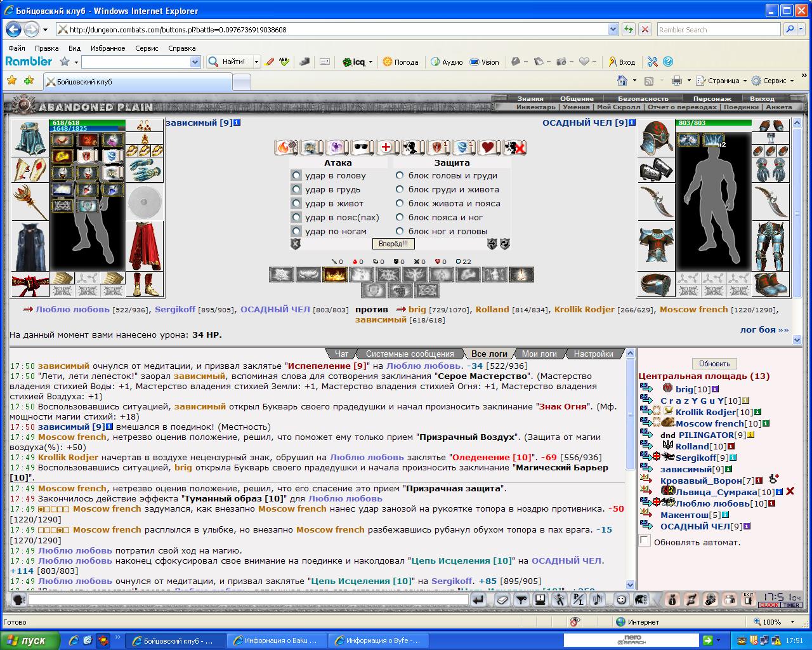Open the Rambler weather Погода button
Image resolution: width=812 pixels, height=650 pixels.
[400, 62]
